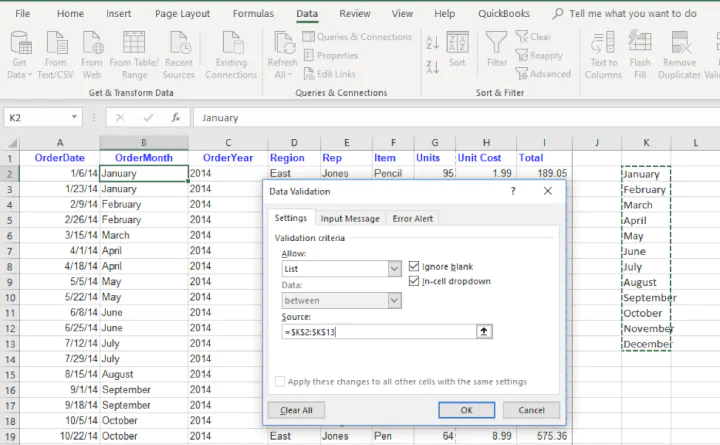The image size is (720, 445).
Task: Click the Insert Function fx button
Action: [176, 118]
